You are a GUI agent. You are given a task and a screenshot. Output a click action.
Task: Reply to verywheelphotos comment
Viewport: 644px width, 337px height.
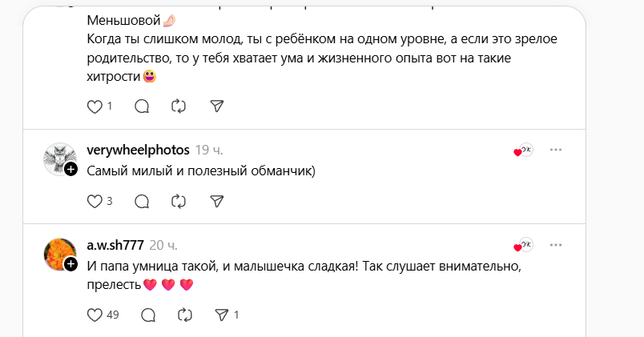pos(142,201)
